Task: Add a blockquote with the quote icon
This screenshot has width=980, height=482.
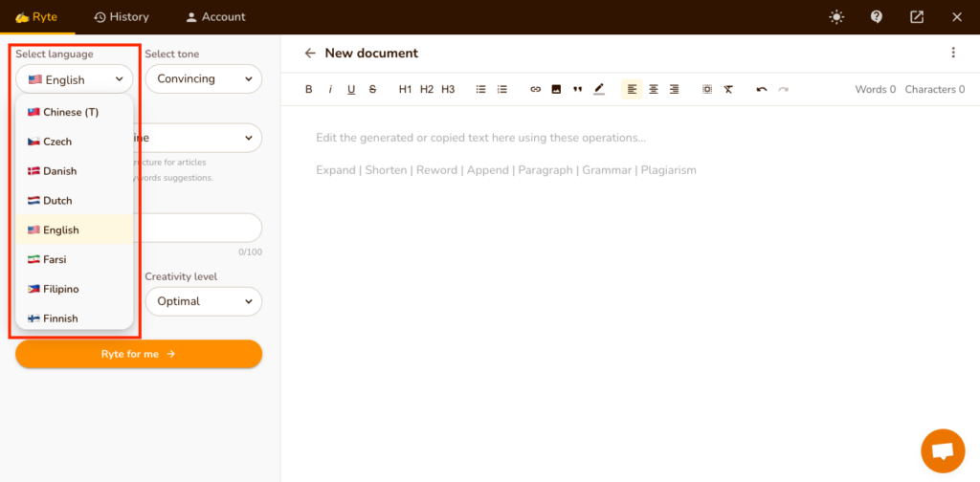Action: click(x=577, y=90)
